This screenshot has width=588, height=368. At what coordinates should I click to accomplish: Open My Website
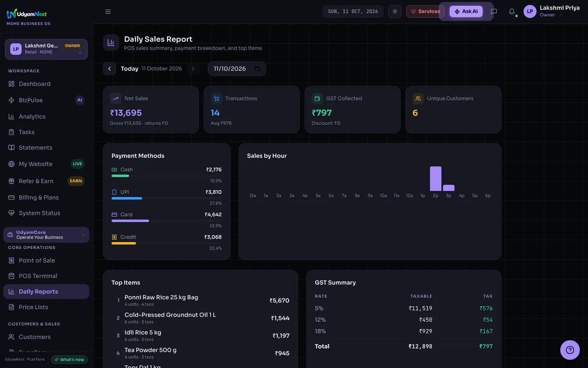[x=46, y=164]
